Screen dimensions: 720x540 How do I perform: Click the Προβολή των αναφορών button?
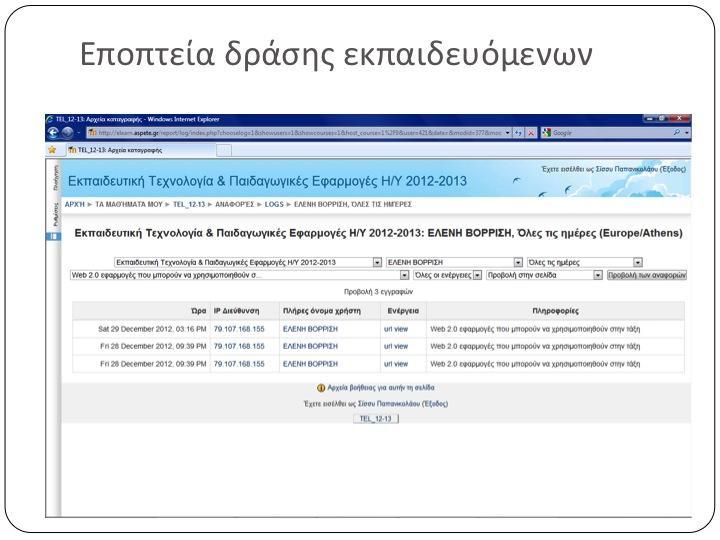click(647, 275)
